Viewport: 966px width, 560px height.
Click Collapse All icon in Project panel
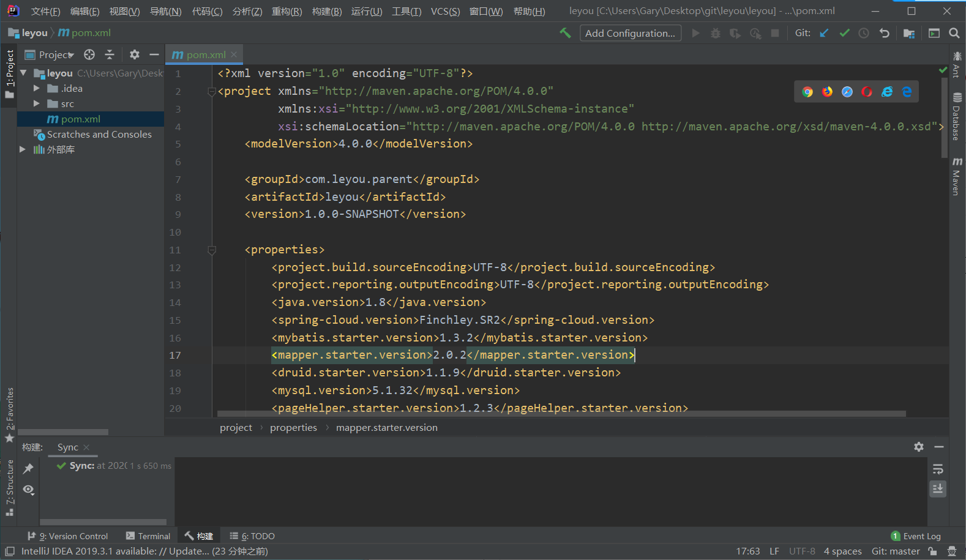(x=110, y=54)
